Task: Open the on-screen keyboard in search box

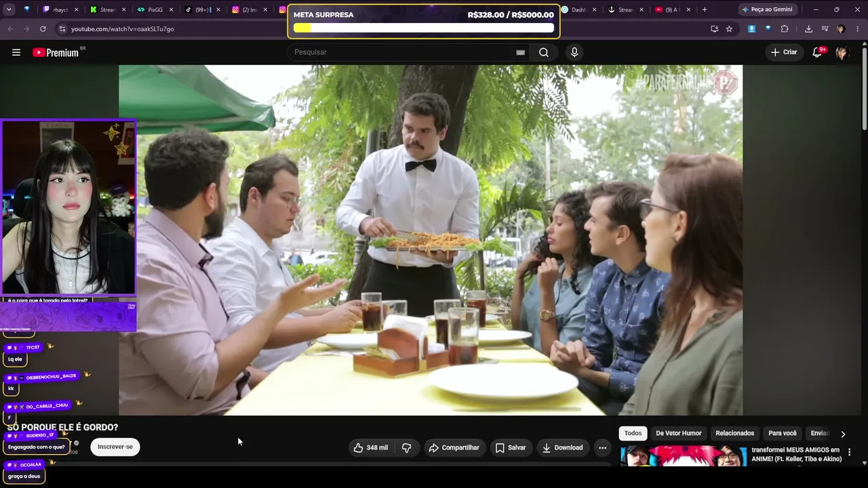Action: click(x=520, y=52)
